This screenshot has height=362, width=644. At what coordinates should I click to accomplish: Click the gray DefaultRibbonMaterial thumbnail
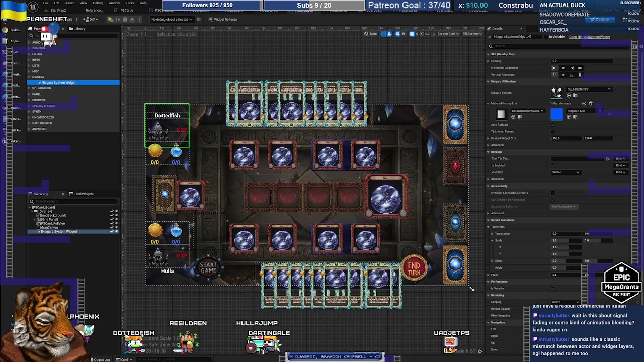(501, 114)
